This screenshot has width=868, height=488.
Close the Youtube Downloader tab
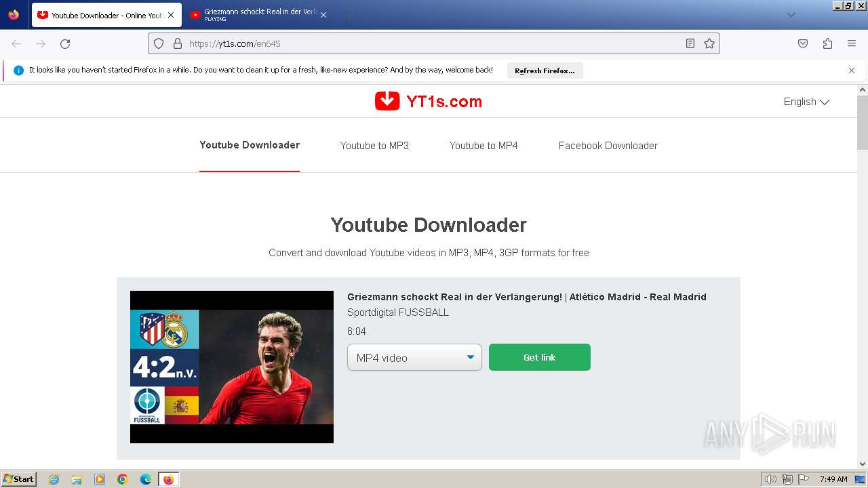pos(171,15)
